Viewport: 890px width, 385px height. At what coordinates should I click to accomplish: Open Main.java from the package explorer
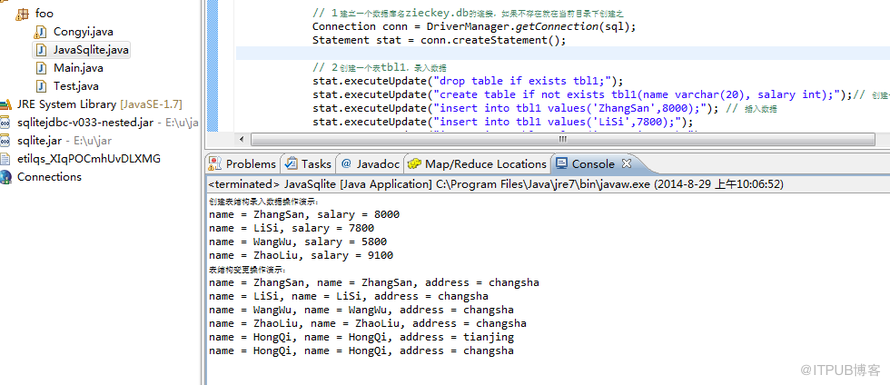tap(78, 68)
